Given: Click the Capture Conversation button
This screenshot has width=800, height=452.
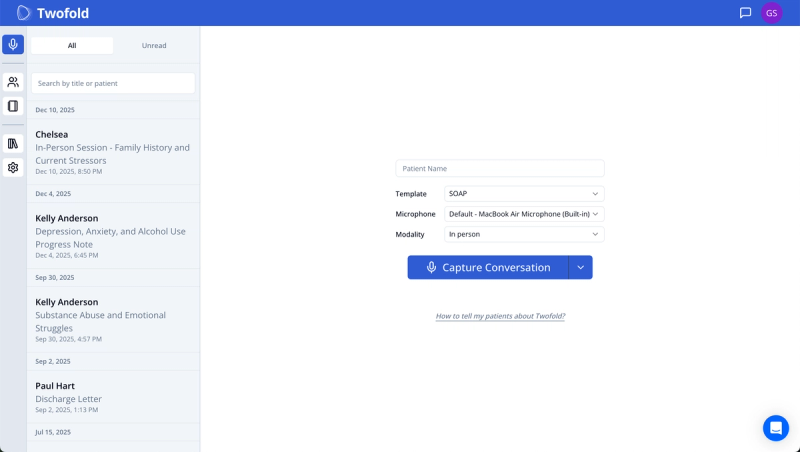Looking at the screenshot, I should 488,267.
